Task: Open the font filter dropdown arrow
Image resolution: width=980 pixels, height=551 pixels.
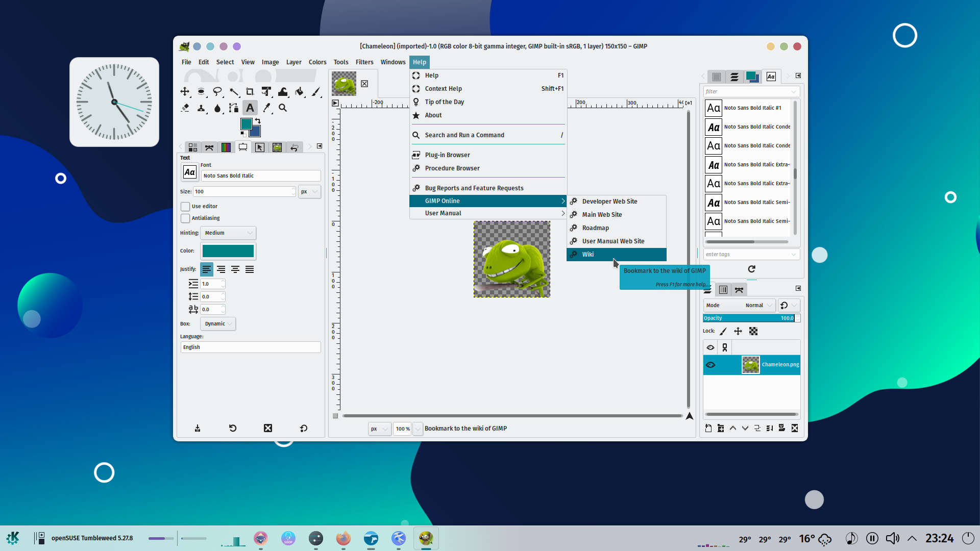Action: coord(794,92)
